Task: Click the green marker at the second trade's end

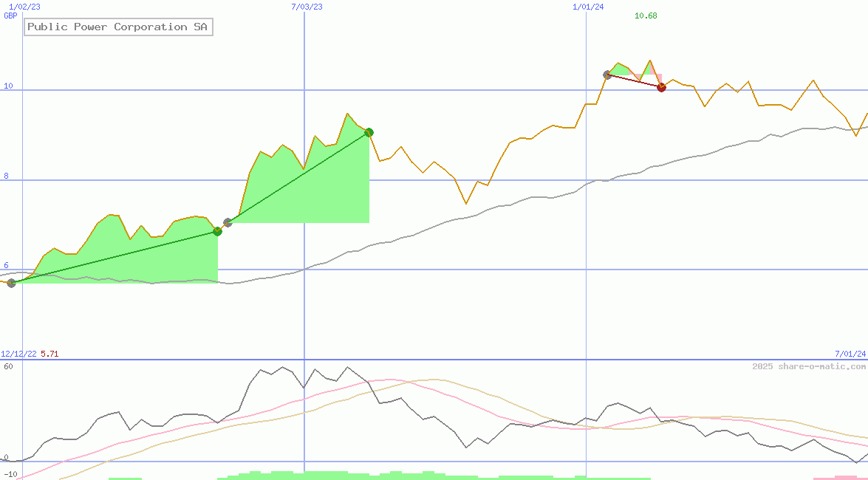Action: coord(369,132)
